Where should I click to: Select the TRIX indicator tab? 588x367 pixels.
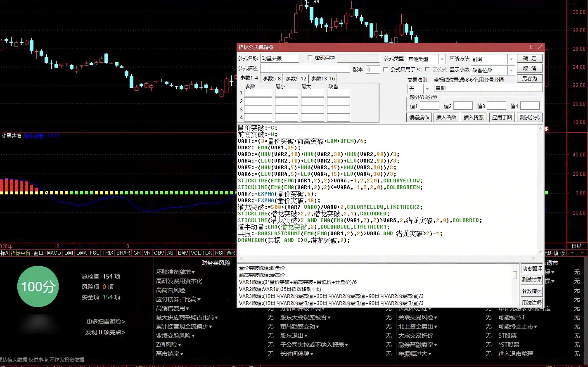click(x=108, y=253)
